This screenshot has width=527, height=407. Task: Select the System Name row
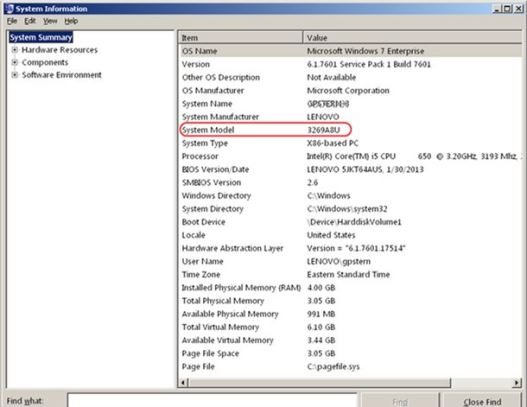click(x=350, y=104)
